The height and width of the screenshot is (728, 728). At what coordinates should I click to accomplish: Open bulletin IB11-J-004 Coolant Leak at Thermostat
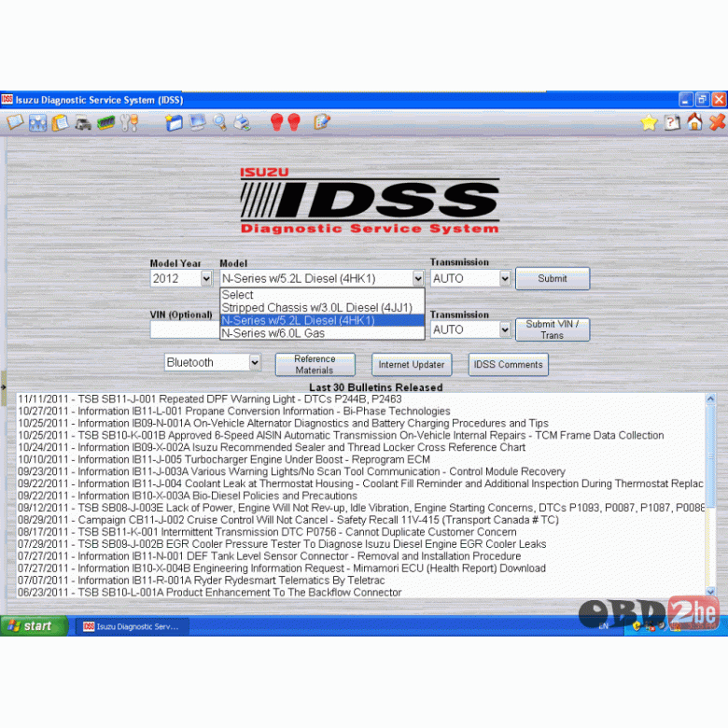(x=360, y=483)
